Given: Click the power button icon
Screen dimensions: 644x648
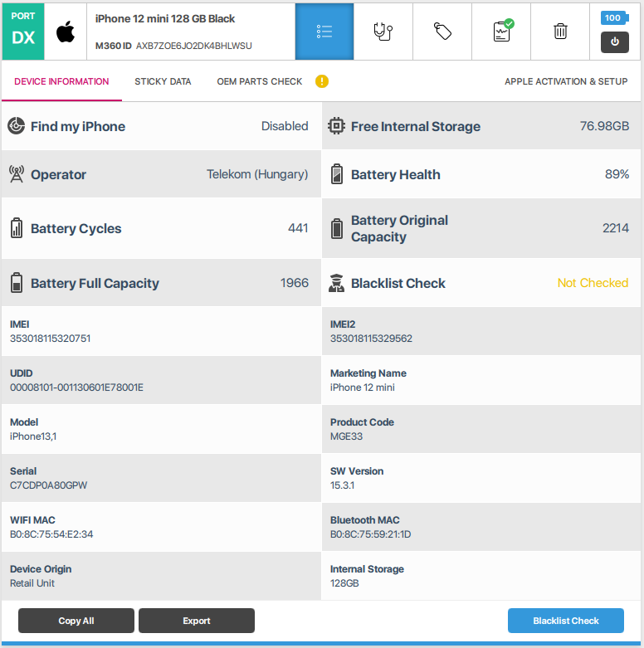Looking at the screenshot, I should pyautogui.click(x=615, y=42).
